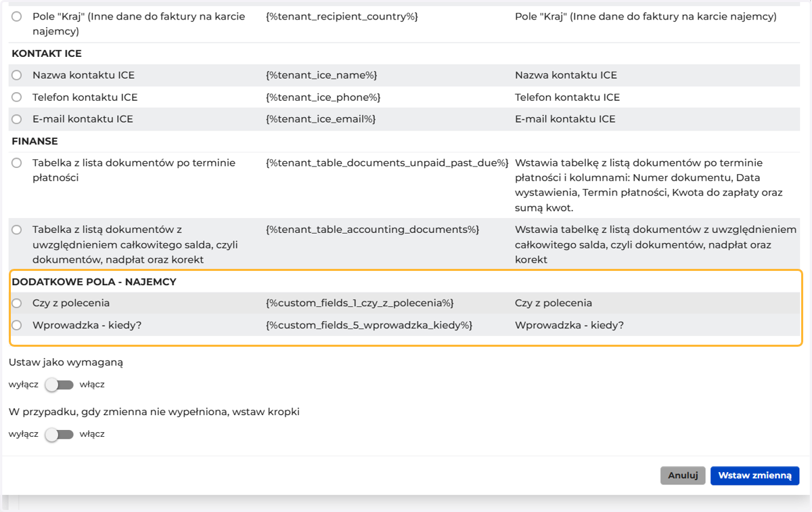The height and width of the screenshot is (512, 812).
Task: Click DODATKOWE POLA - NAJEMCY header
Action: tap(94, 282)
